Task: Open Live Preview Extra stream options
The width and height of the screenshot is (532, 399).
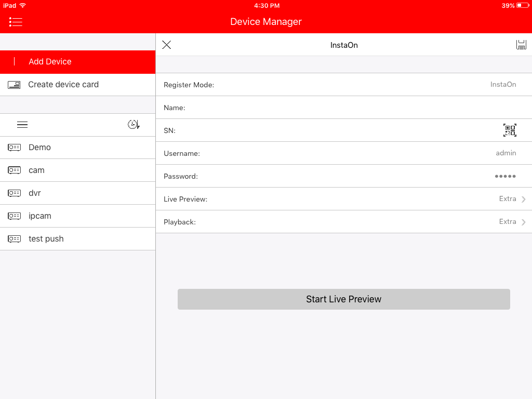Action: pos(344,199)
